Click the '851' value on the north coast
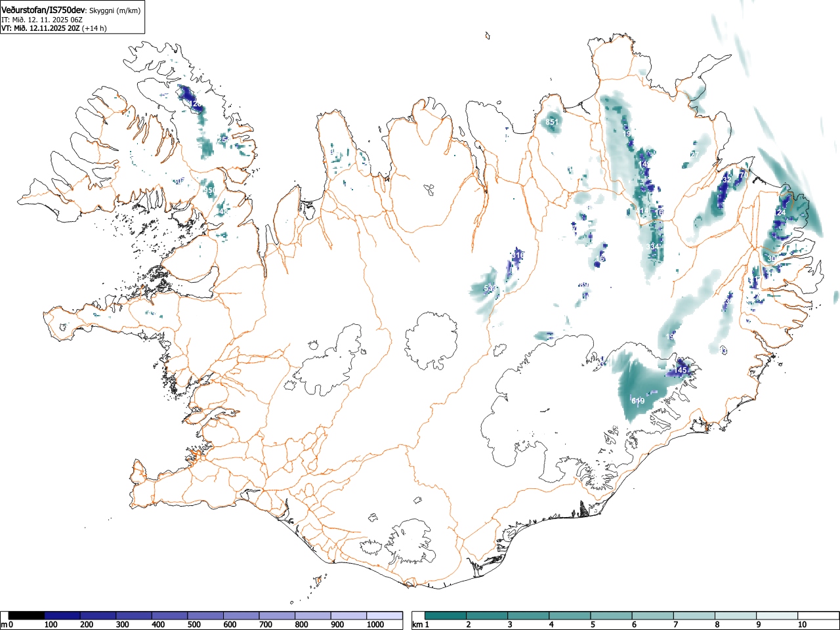 [551, 122]
